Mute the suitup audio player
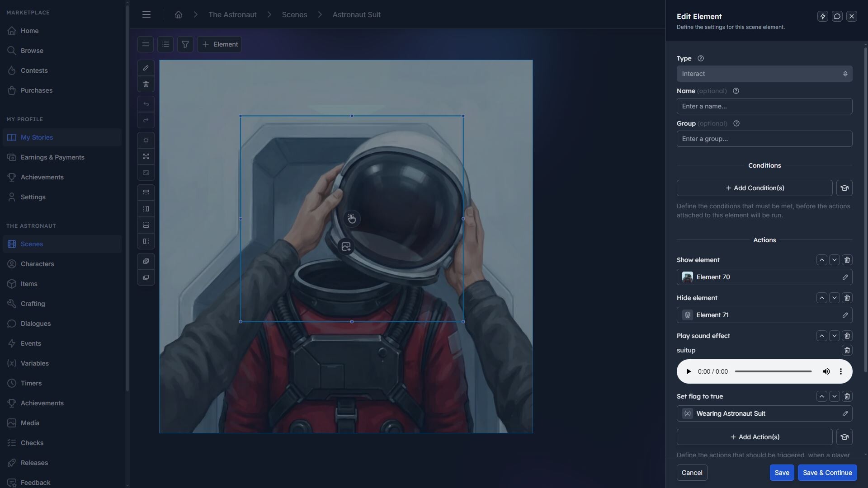 coord(826,371)
